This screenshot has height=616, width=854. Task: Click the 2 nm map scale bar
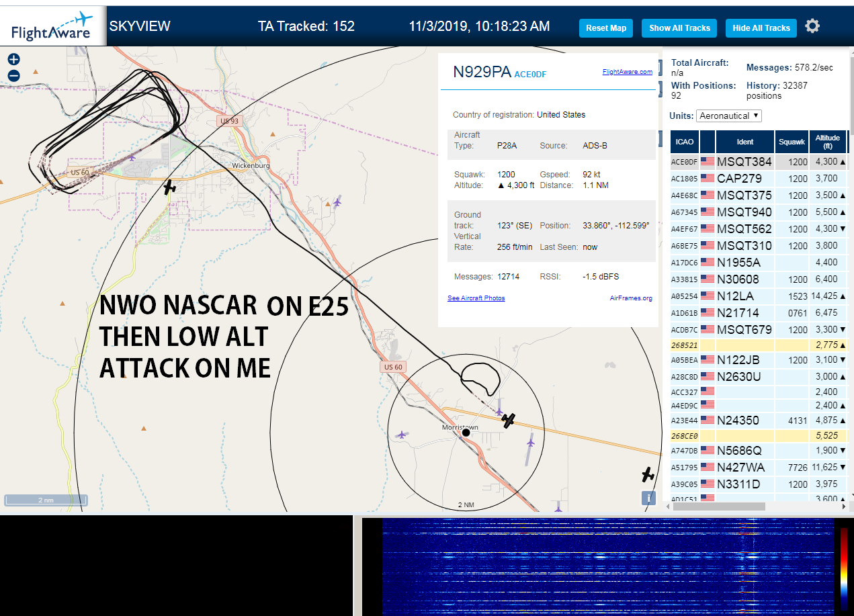click(x=46, y=500)
